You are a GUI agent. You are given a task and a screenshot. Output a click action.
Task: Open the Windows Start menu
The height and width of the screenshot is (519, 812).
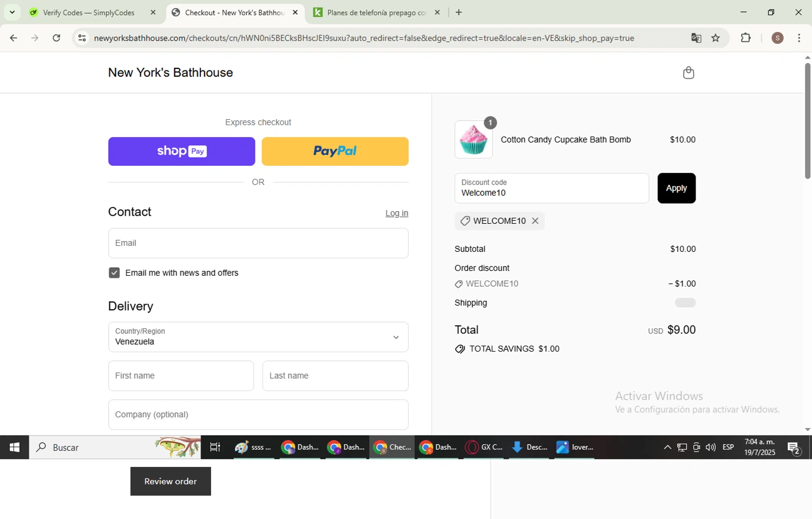pyautogui.click(x=15, y=447)
